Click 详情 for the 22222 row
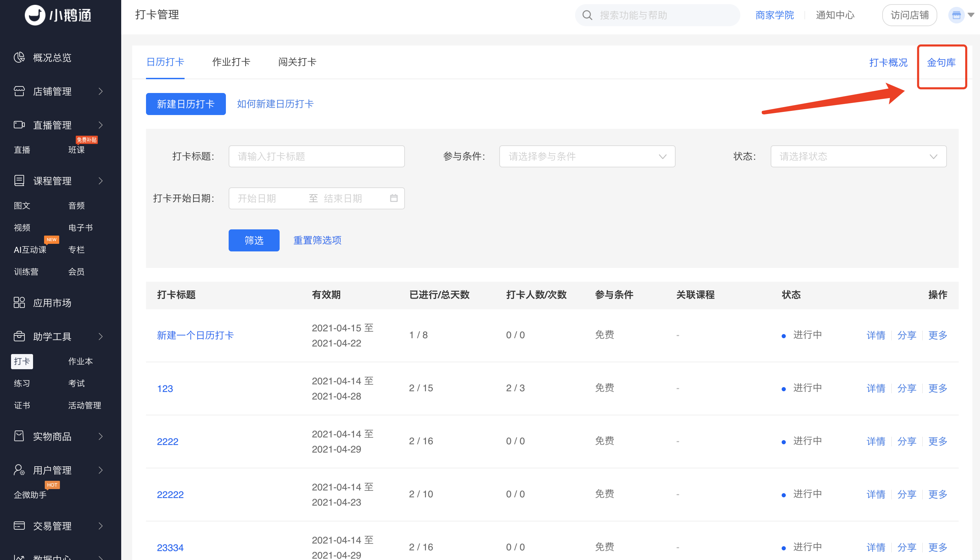 pyautogui.click(x=876, y=495)
